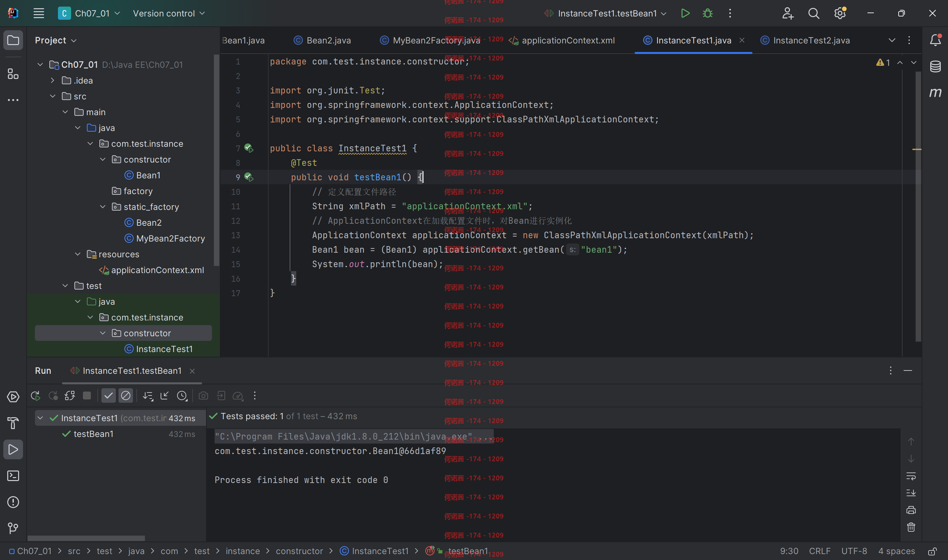Open Problems tool window icon

(x=13, y=502)
